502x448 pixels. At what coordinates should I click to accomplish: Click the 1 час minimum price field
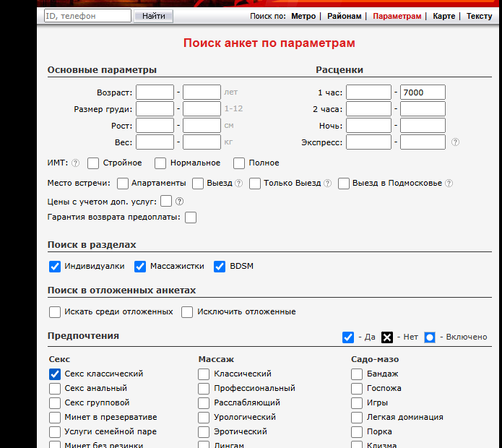(x=368, y=92)
